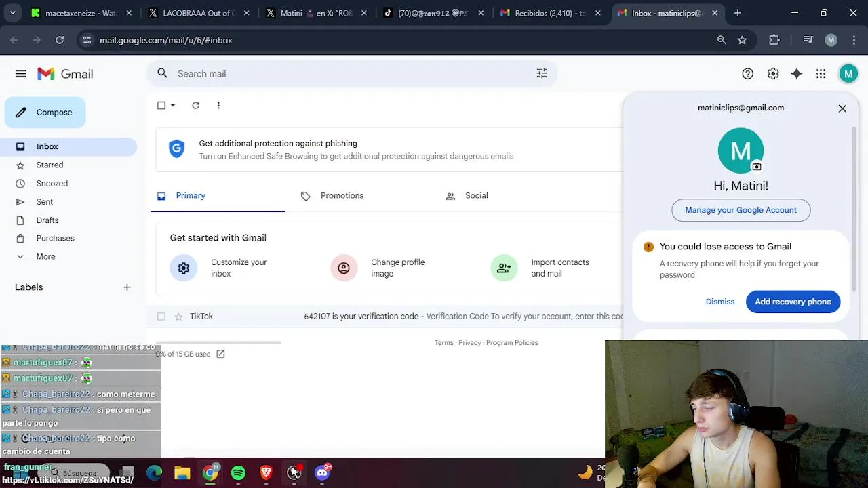This screenshot has height=488, width=868.
Task: Open the Terms link
Action: pyautogui.click(x=443, y=342)
